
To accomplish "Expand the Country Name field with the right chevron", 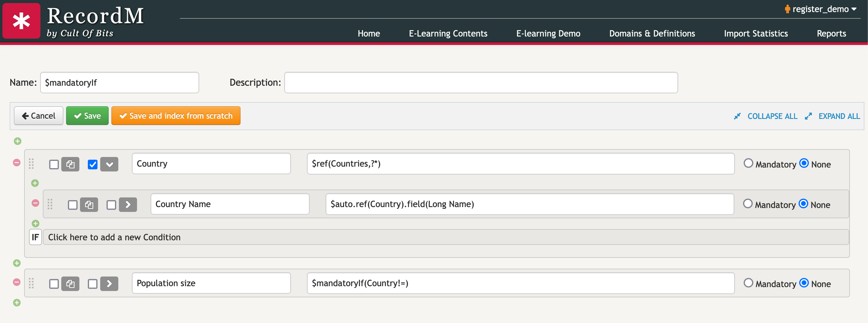I will [x=128, y=205].
